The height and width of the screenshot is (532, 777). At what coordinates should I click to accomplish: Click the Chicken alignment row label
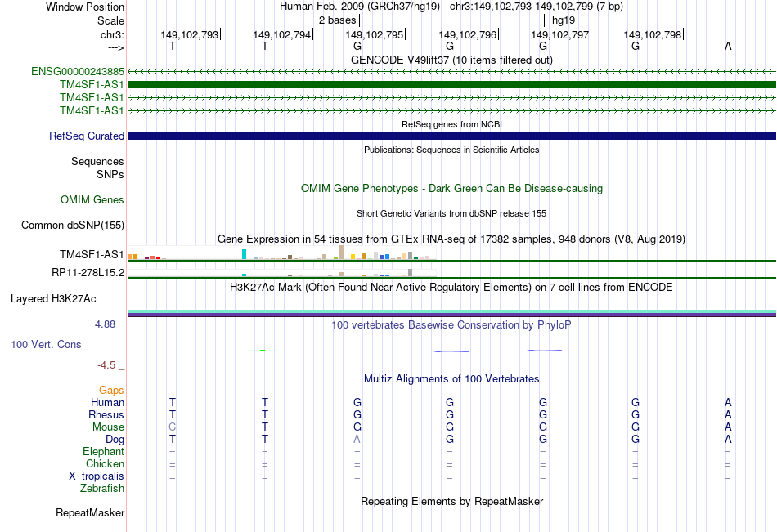point(105,463)
